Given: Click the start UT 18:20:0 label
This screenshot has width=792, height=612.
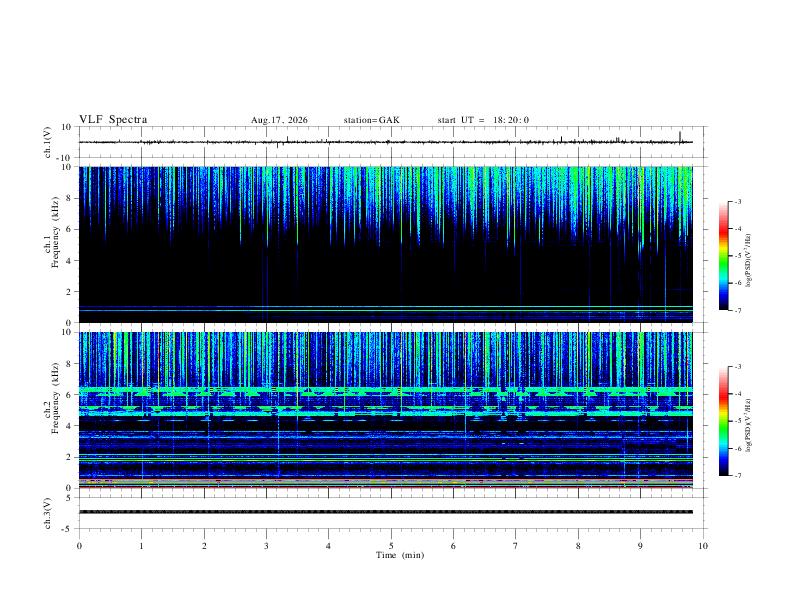Looking at the screenshot, I should click(x=483, y=120).
